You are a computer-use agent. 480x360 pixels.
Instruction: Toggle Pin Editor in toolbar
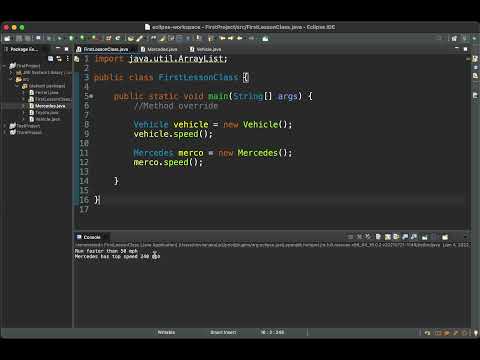[x=265, y=38]
